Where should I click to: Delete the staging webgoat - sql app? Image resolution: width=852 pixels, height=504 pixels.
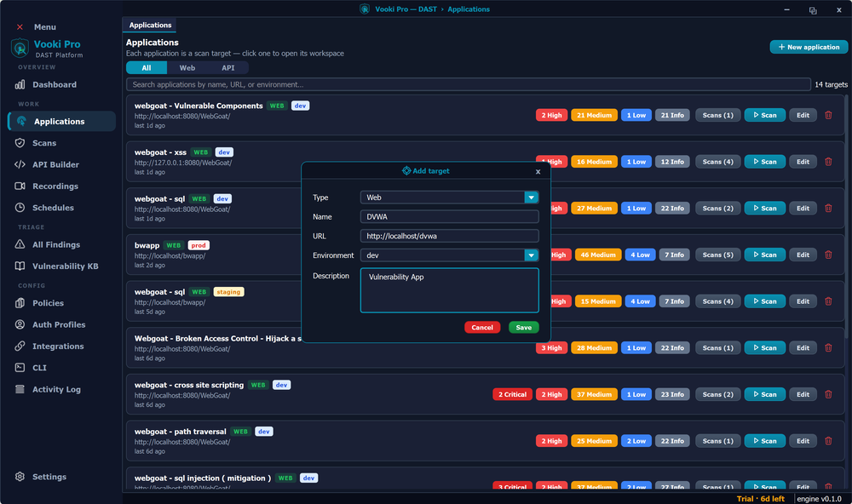(x=828, y=301)
